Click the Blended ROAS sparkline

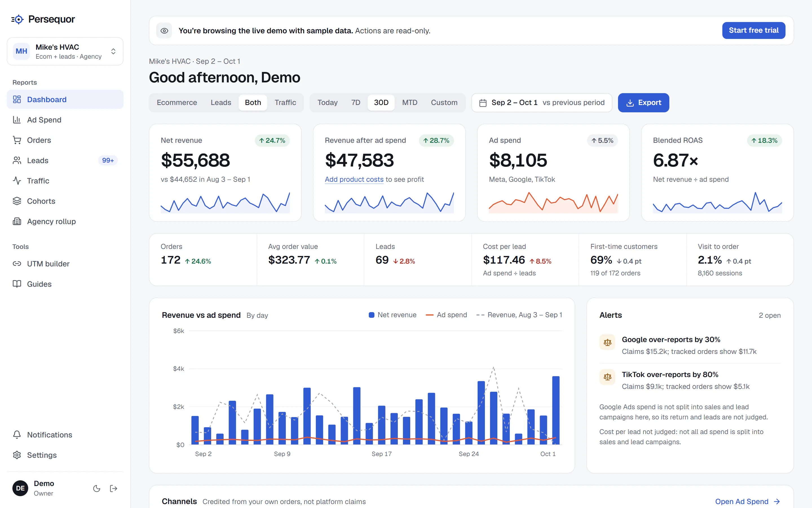pos(717,203)
